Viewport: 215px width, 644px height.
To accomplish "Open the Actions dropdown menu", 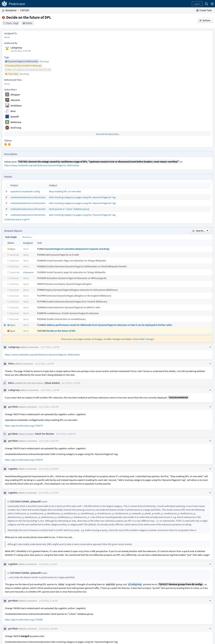I will click(x=205, y=21).
